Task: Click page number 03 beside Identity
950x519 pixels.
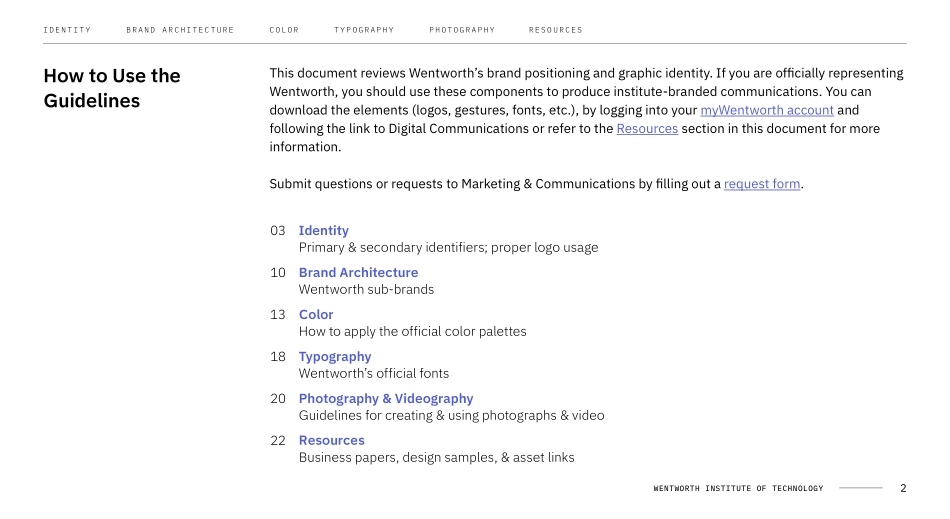Action: [x=278, y=231]
